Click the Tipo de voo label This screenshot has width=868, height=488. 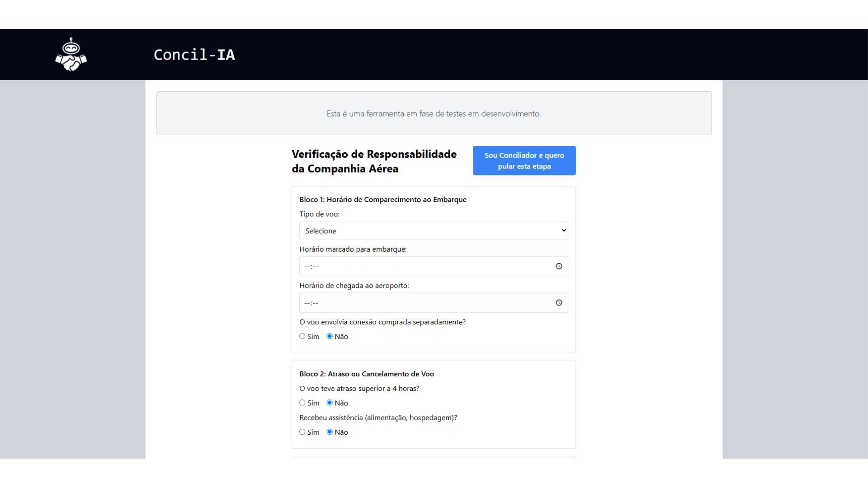pyautogui.click(x=319, y=214)
